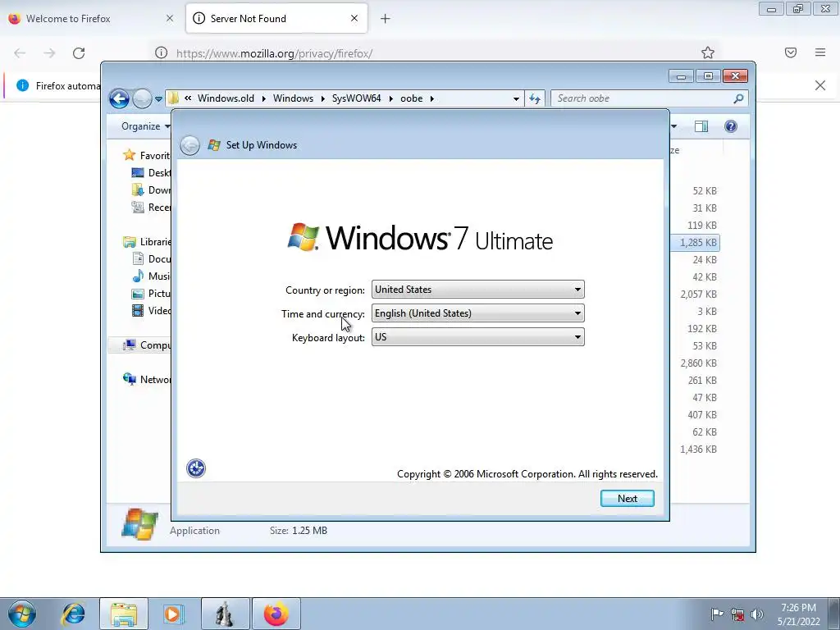
Task: Open the Organize menu in Explorer
Action: point(146,126)
